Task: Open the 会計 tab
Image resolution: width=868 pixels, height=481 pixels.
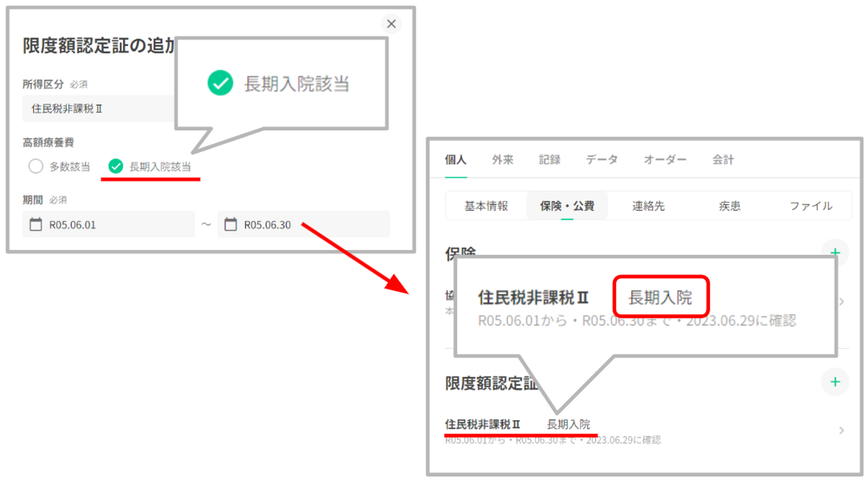Action: [x=723, y=160]
